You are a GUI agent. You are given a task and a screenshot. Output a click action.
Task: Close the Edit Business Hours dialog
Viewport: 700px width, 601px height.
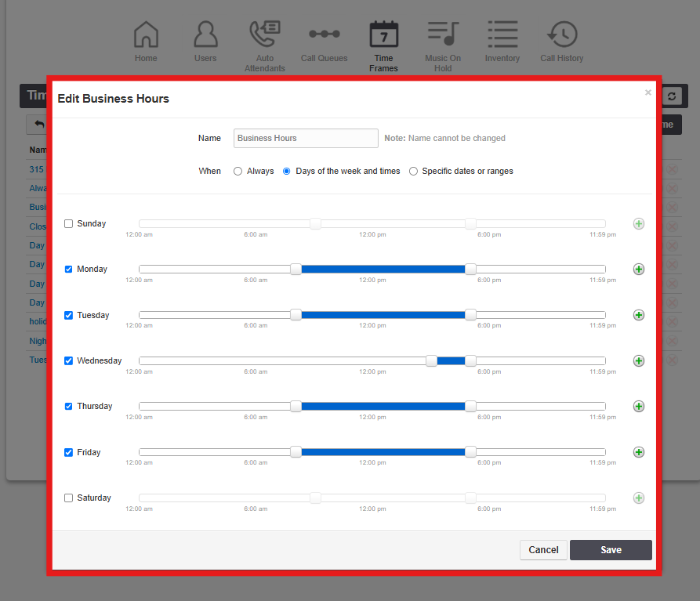point(647,92)
